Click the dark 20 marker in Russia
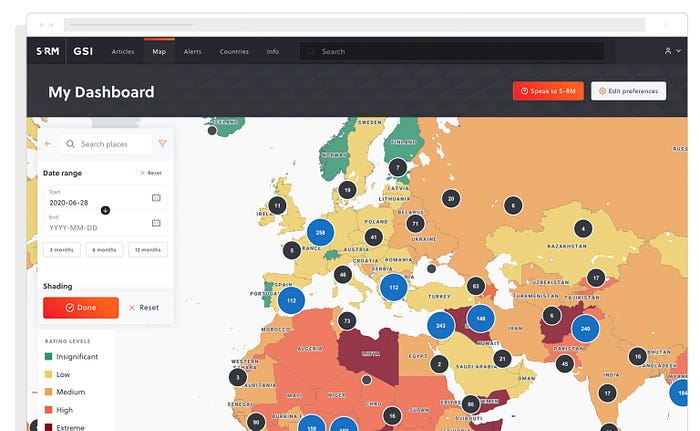This screenshot has height=431, width=700. [451, 198]
